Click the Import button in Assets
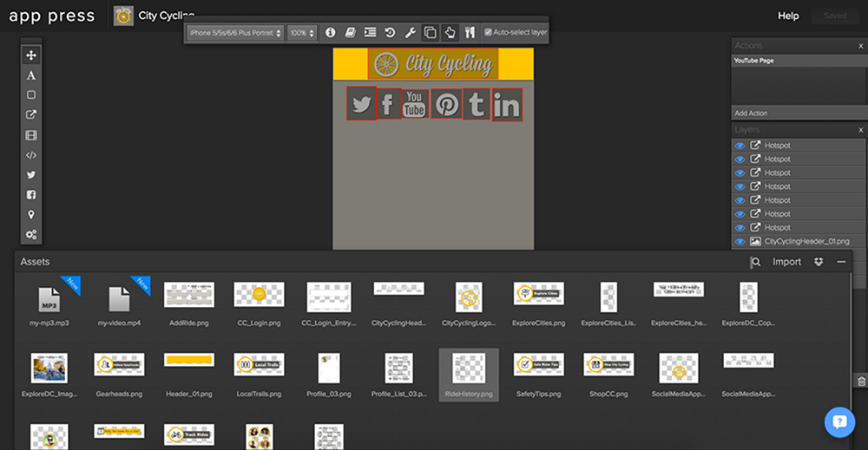868x450 pixels. pos(786,262)
